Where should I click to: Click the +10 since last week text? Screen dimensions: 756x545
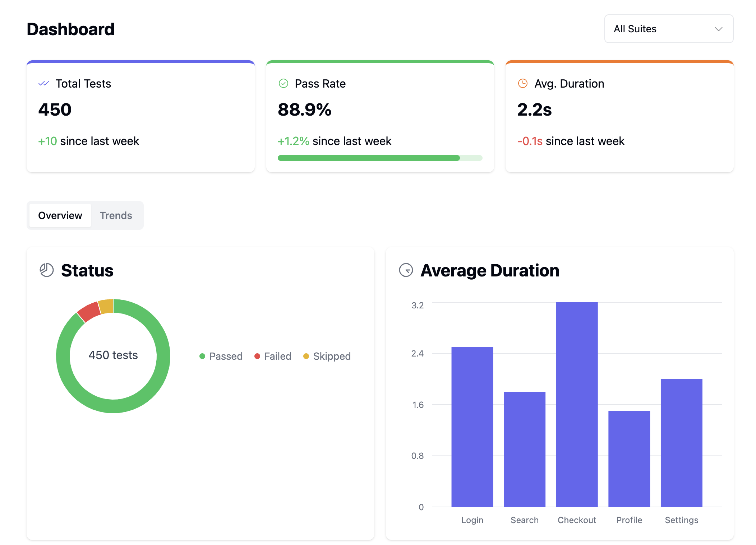point(89,141)
